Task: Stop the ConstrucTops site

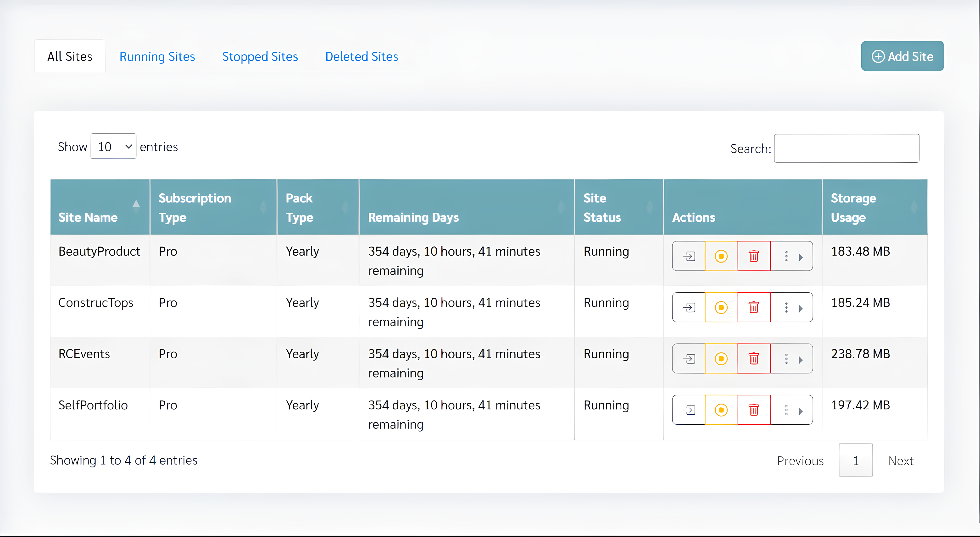Action: coord(721,307)
